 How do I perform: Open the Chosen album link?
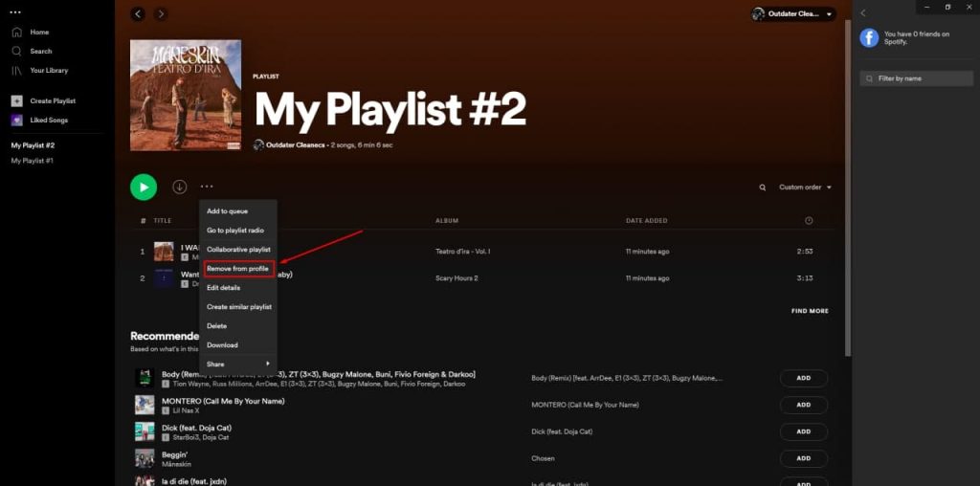coord(543,458)
